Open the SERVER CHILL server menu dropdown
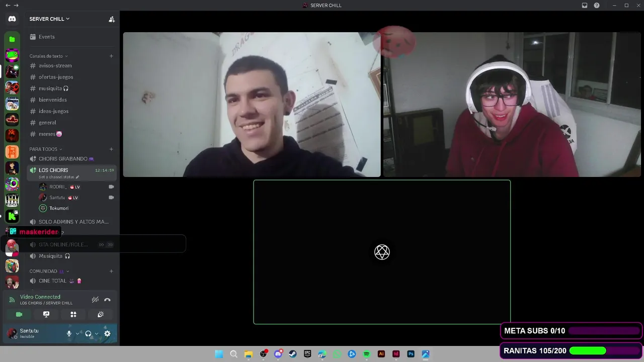Viewport: 644px width, 362px height. point(50,19)
